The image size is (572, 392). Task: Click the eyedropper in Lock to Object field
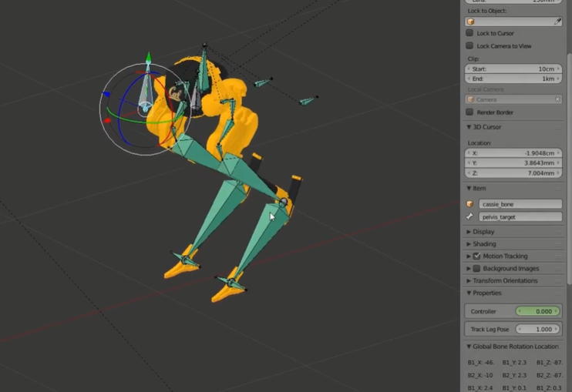(x=557, y=22)
